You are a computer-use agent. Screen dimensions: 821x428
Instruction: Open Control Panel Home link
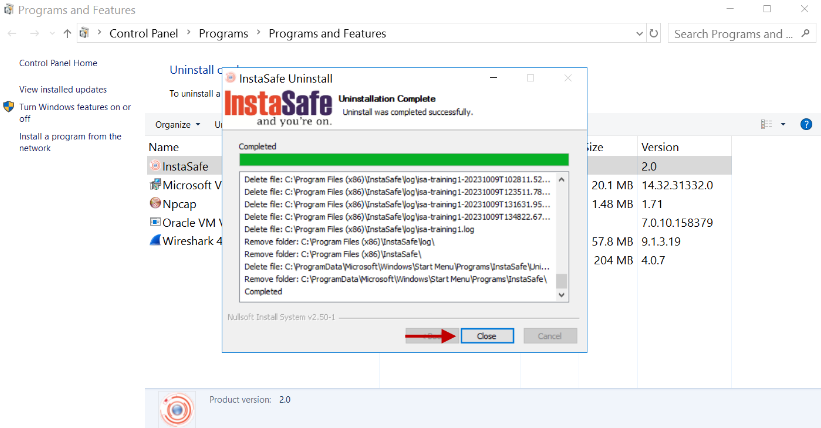tap(58, 63)
